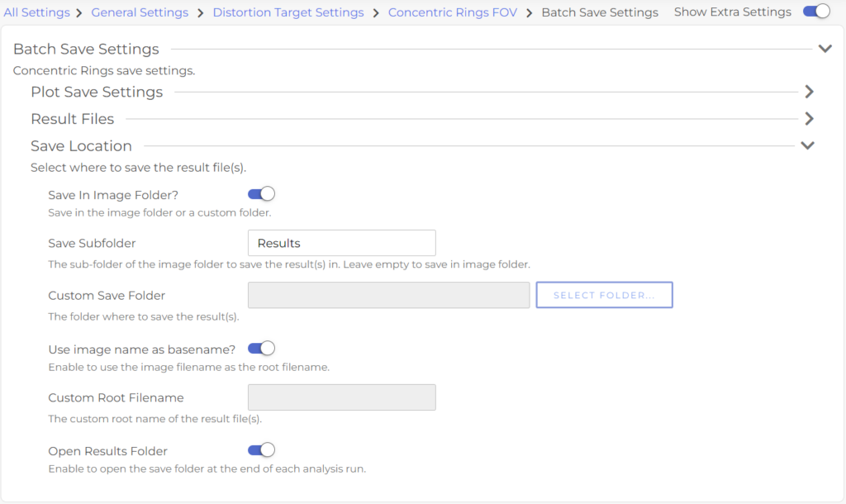The height and width of the screenshot is (504, 846).
Task: Click the Result Files heading
Action: [73, 119]
